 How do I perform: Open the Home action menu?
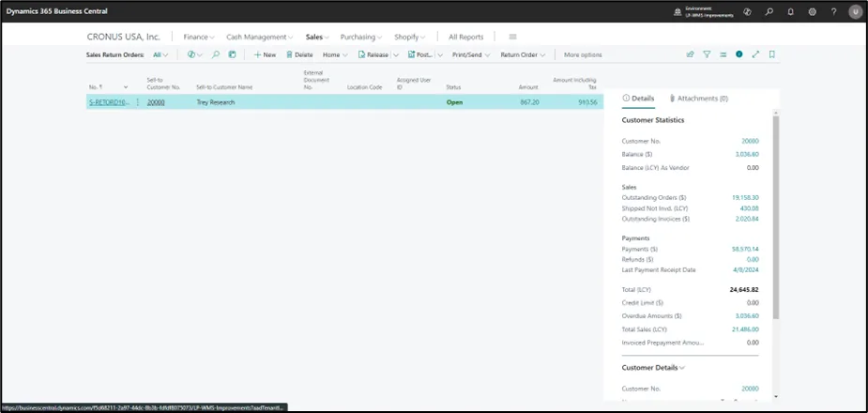pos(335,54)
